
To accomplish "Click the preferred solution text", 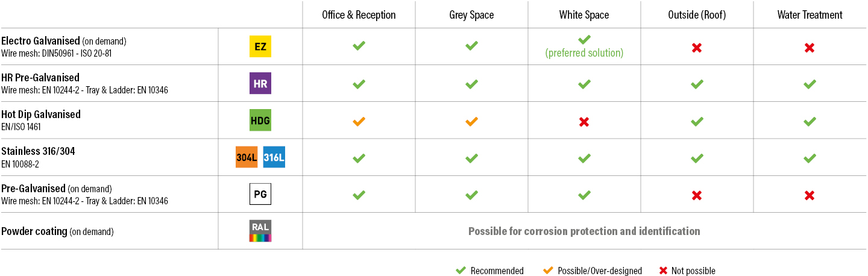I will 584,53.
